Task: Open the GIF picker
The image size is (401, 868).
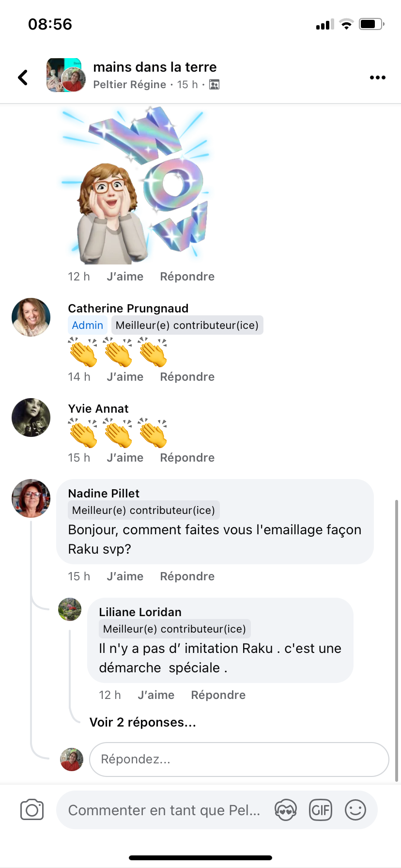Action: coord(321,810)
